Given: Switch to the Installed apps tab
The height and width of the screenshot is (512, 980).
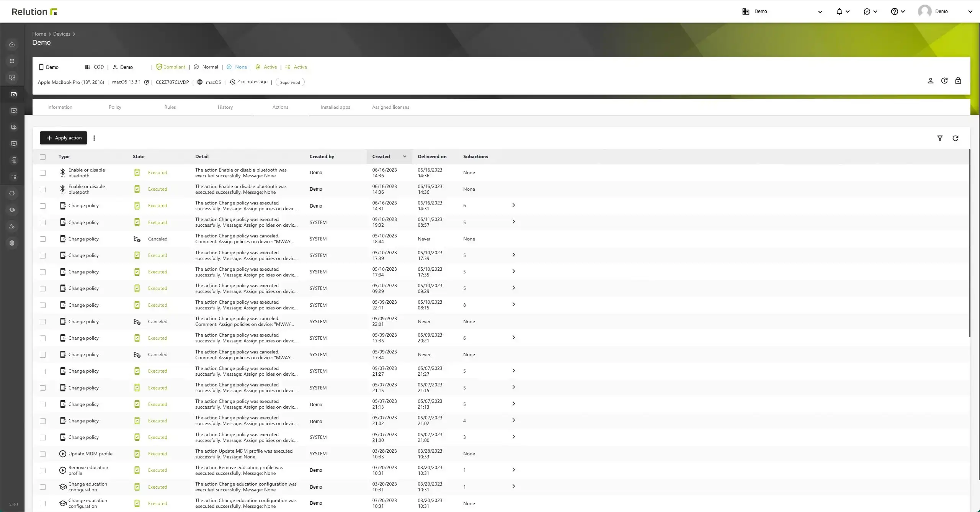Looking at the screenshot, I should pos(335,107).
